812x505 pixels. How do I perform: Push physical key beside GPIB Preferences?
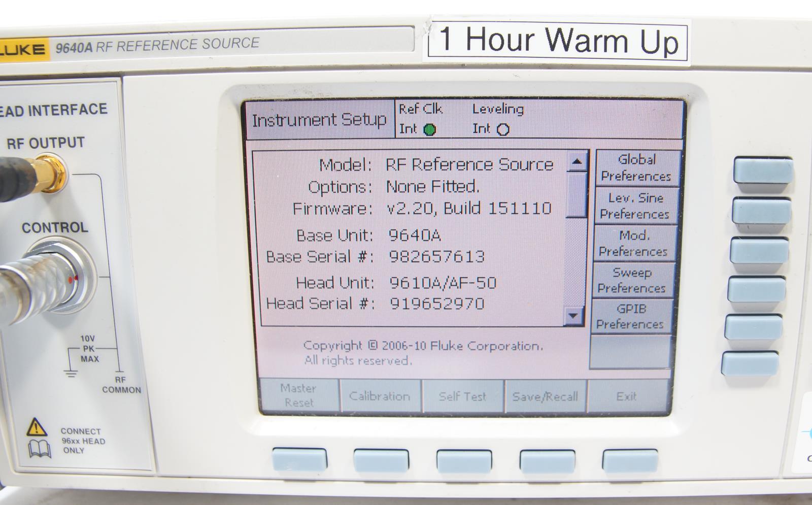click(x=754, y=327)
